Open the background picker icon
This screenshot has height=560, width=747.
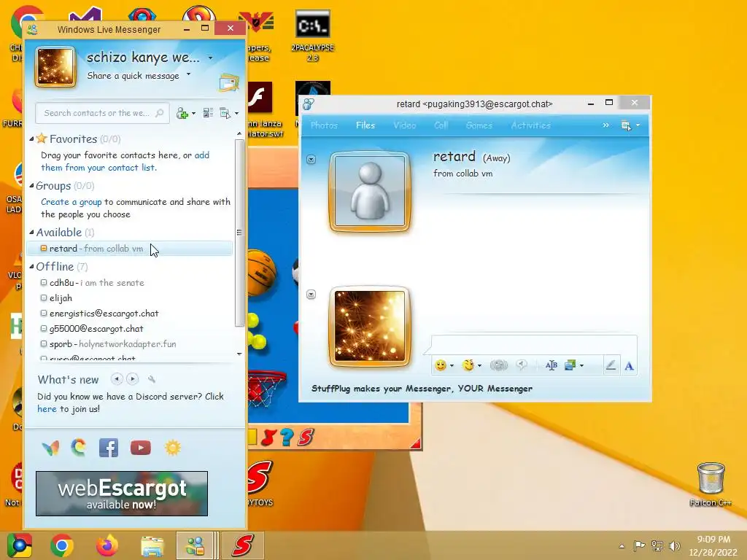[570, 365]
